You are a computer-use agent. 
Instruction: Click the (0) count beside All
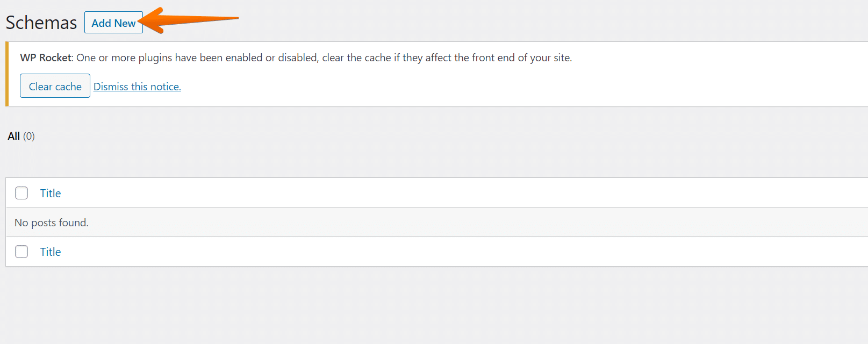(29, 136)
